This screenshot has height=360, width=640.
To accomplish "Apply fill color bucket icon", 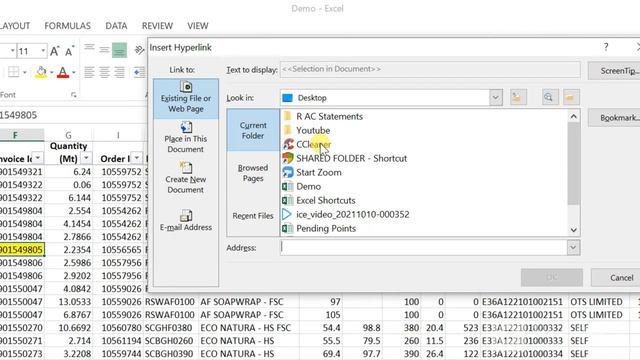I will coord(41,73).
